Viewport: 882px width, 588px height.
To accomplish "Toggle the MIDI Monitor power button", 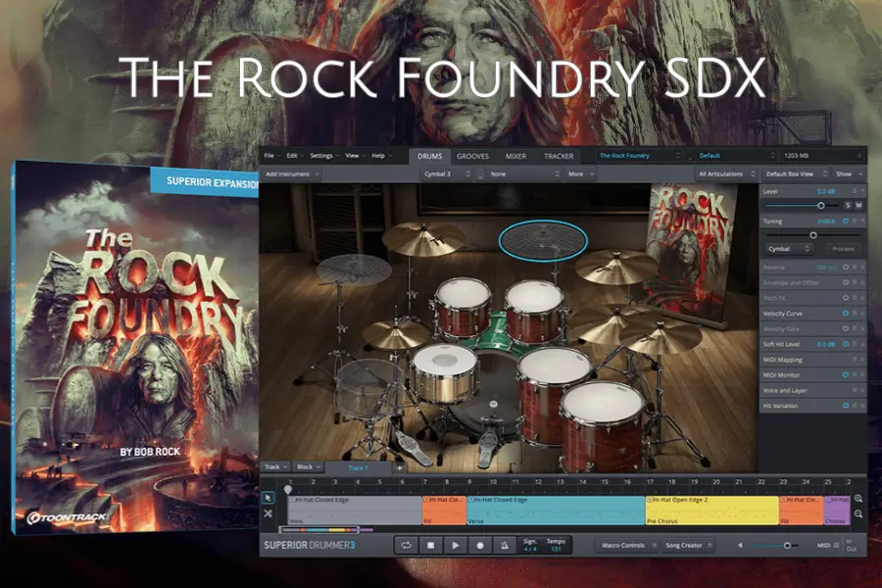I will pyautogui.click(x=846, y=374).
